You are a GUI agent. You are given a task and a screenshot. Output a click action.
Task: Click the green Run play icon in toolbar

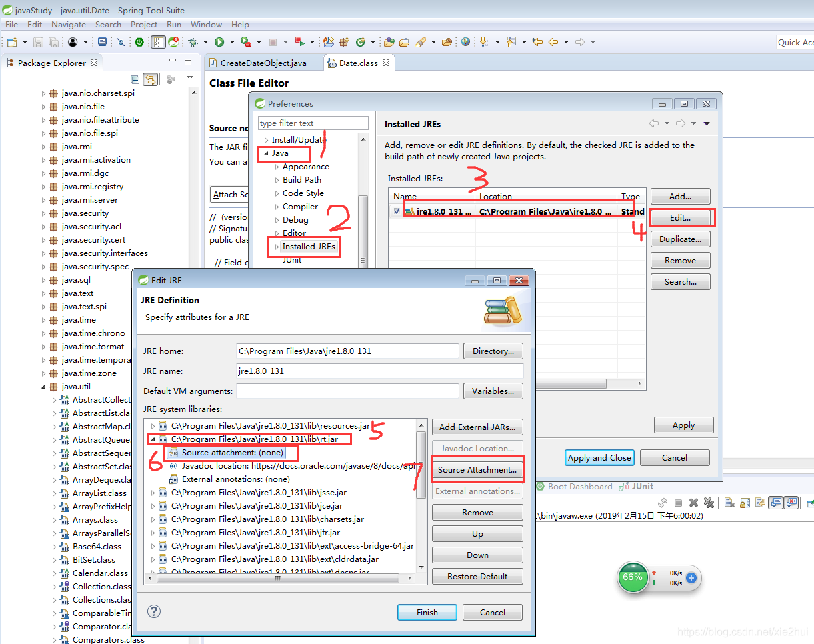tap(219, 42)
